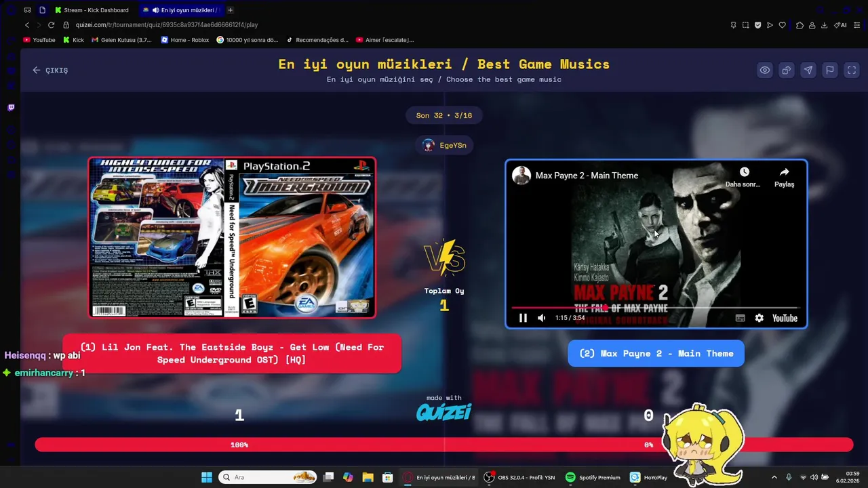Open the AI assistant button
Viewport: 868px width, 488px height.
pos(840,25)
